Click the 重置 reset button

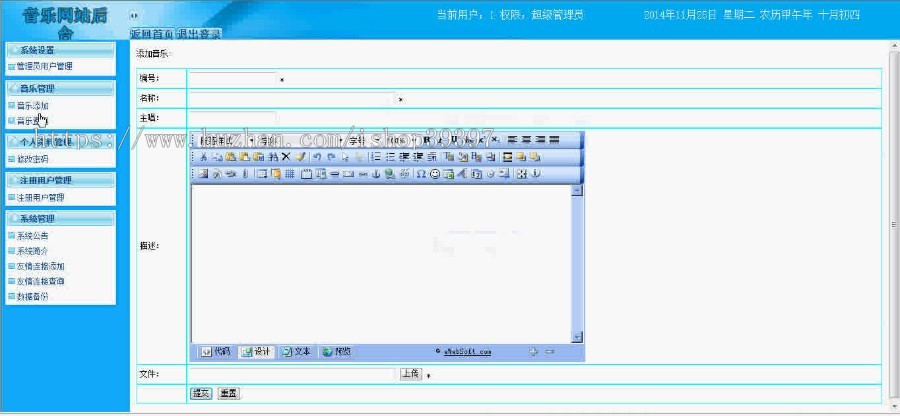point(229,394)
